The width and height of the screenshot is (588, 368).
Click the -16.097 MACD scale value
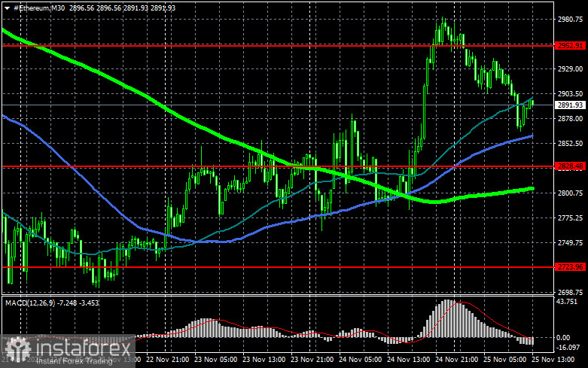coord(568,348)
